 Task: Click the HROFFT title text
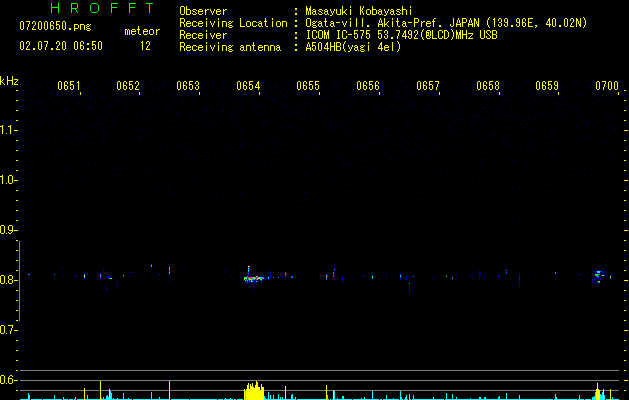(x=103, y=8)
